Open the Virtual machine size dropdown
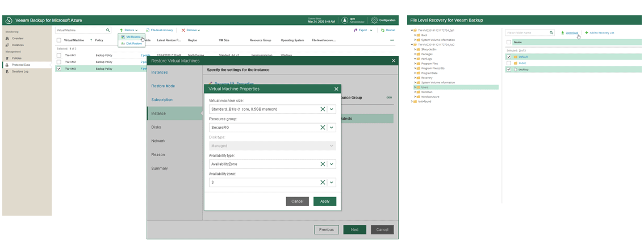 click(x=332, y=109)
